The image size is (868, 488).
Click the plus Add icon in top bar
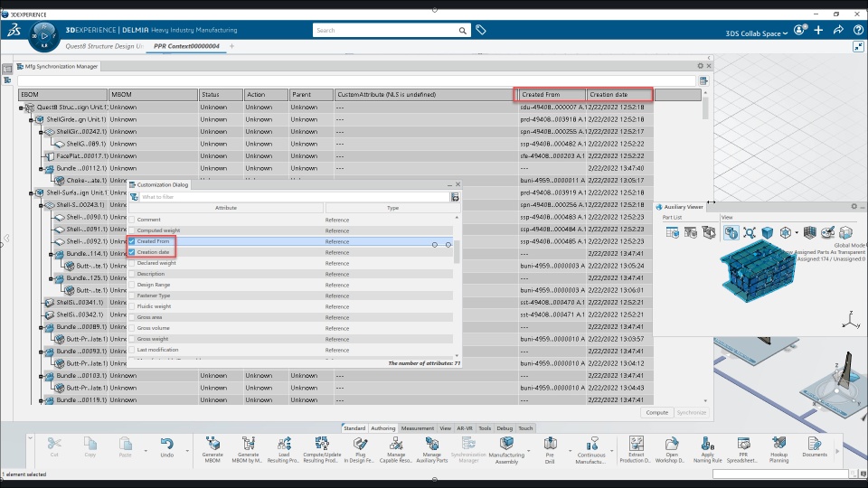coord(818,30)
